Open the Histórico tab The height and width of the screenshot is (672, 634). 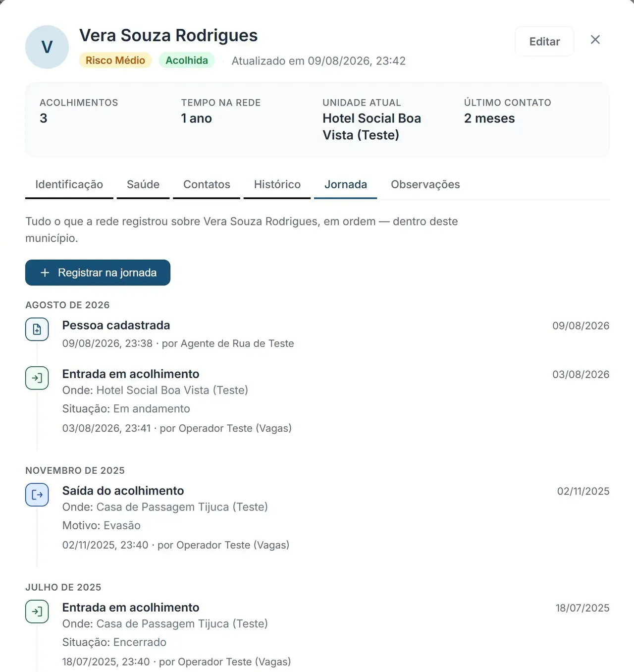click(x=277, y=184)
